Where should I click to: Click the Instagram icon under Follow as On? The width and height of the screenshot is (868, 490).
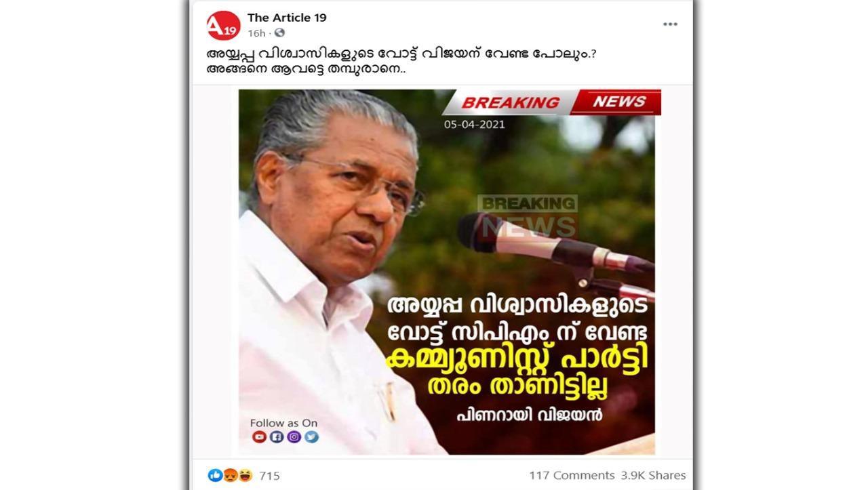[x=294, y=437]
